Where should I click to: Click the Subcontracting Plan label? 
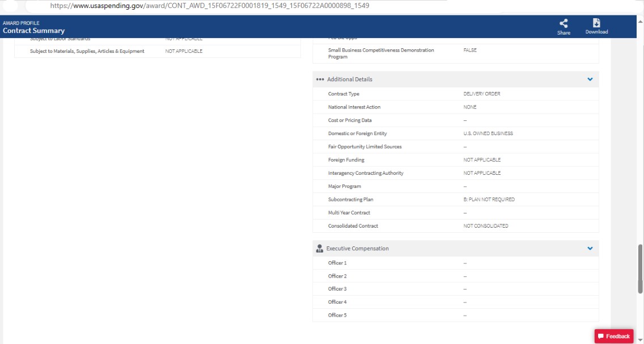(350, 200)
